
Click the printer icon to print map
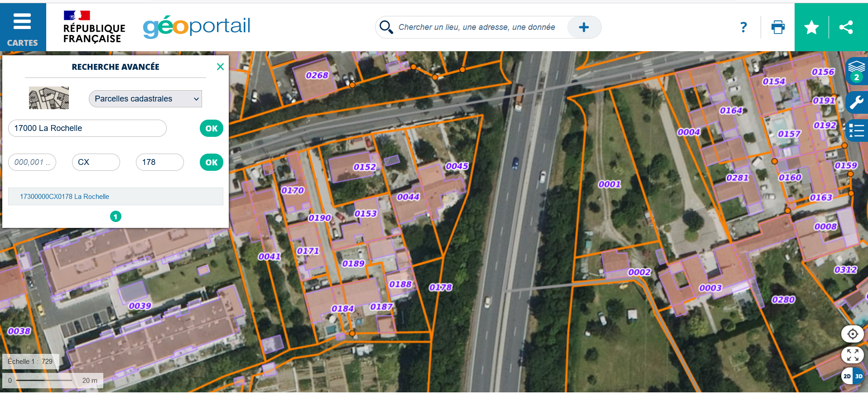click(778, 27)
